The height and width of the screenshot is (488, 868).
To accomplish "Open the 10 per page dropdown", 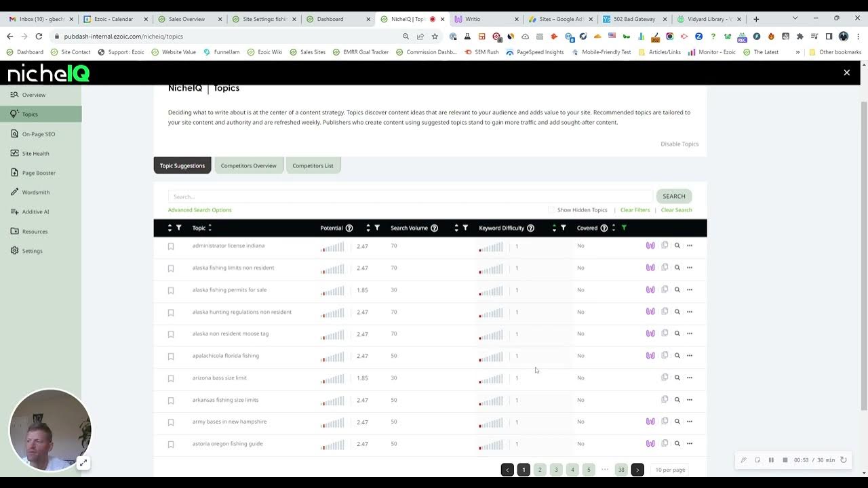I will click(x=670, y=470).
